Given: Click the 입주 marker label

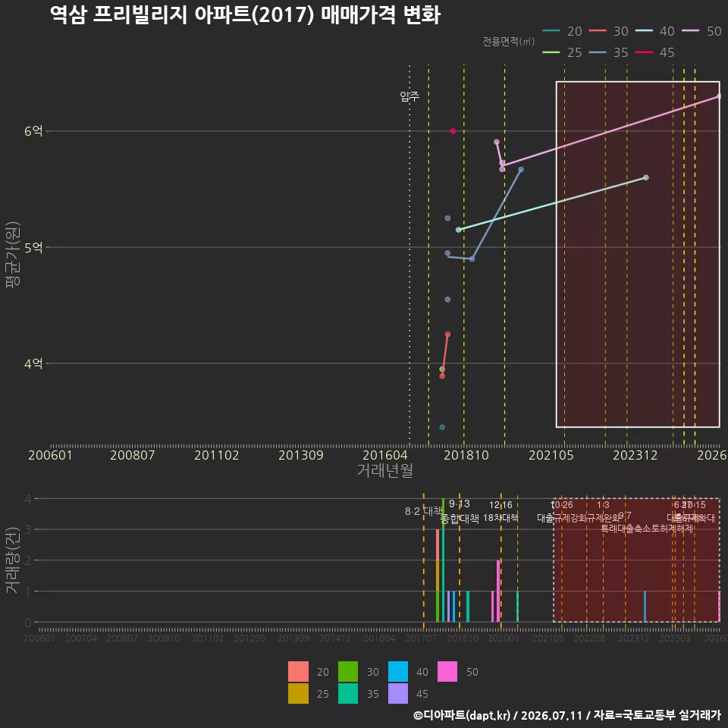Looking at the screenshot, I should (x=409, y=96).
